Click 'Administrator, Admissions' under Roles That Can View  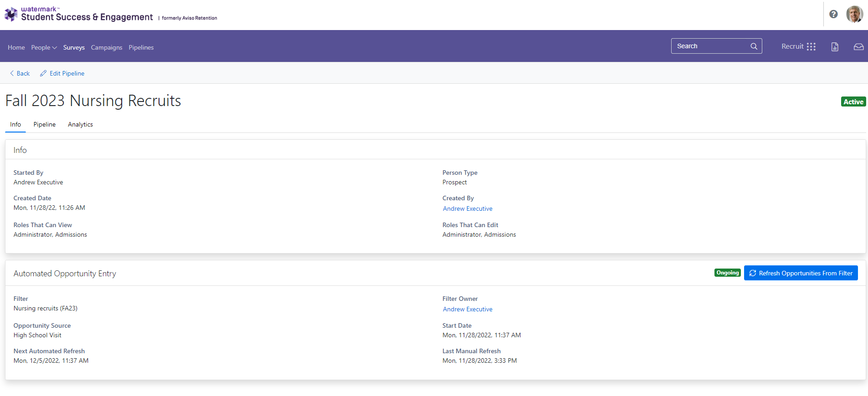[x=50, y=234]
